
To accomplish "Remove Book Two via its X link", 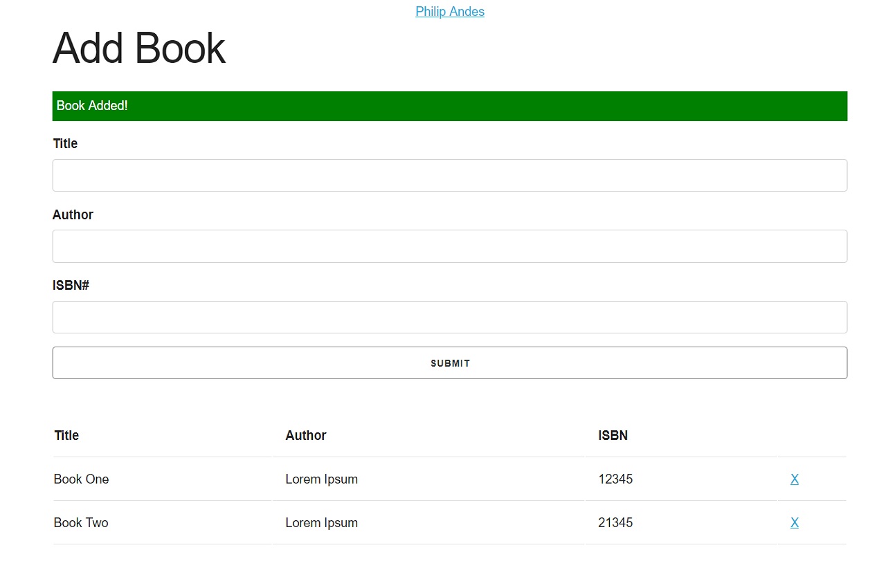I will coord(795,523).
